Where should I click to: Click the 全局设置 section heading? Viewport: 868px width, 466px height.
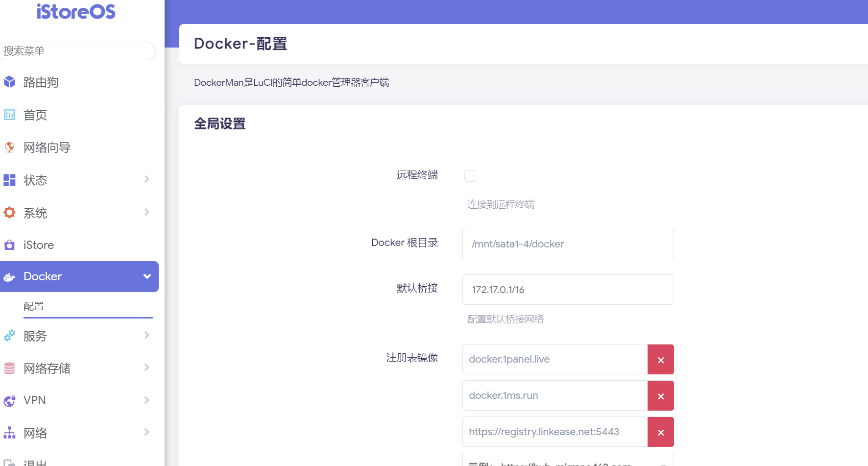click(x=220, y=123)
